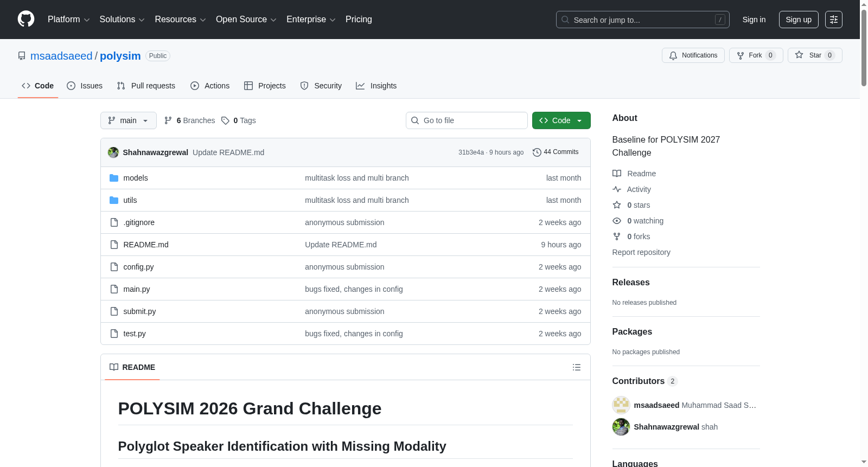
Task: Open the Packages section heading link
Action: pos(632,331)
